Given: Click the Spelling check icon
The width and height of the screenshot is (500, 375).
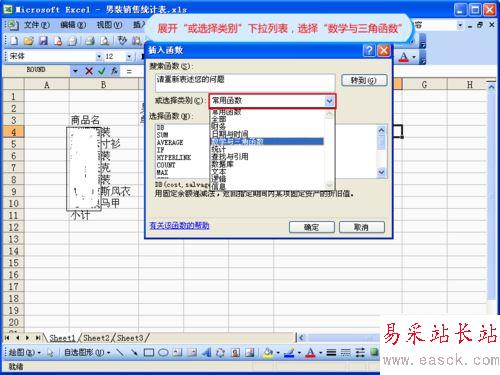Looking at the screenshot, I should [x=122, y=41].
